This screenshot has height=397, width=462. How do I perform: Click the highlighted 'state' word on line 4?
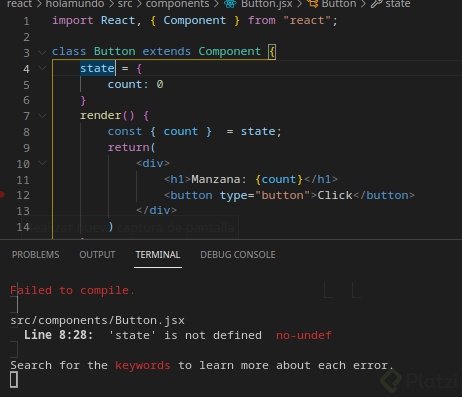[x=97, y=68]
